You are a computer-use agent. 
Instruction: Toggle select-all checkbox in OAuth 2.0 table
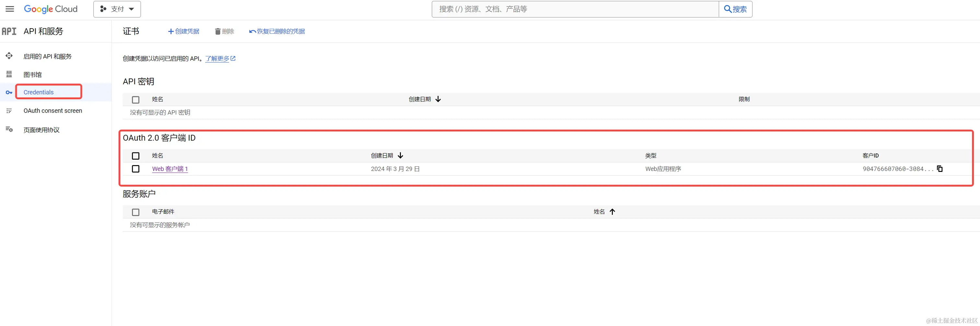[x=136, y=156]
